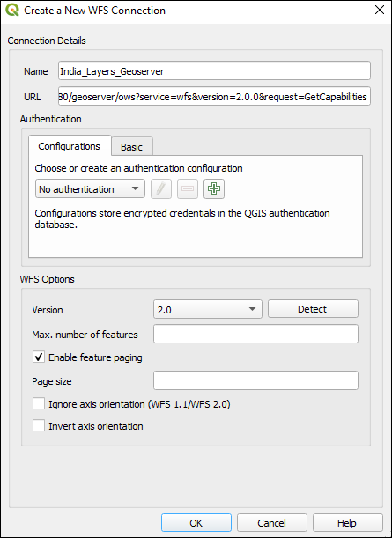392x538 pixels.
Task: Open Help for this dialog
Action: pyautogui.click(x=347, y=523)
